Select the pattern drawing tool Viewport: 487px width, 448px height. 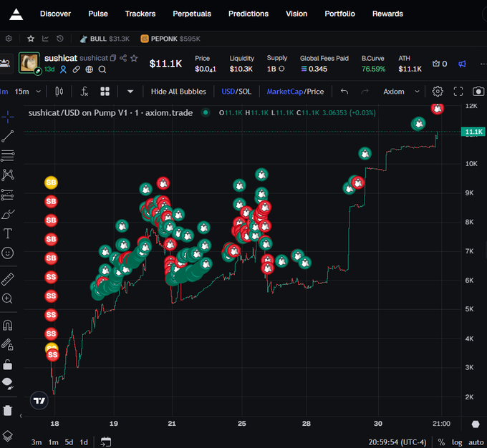click(x=8, y=175)
